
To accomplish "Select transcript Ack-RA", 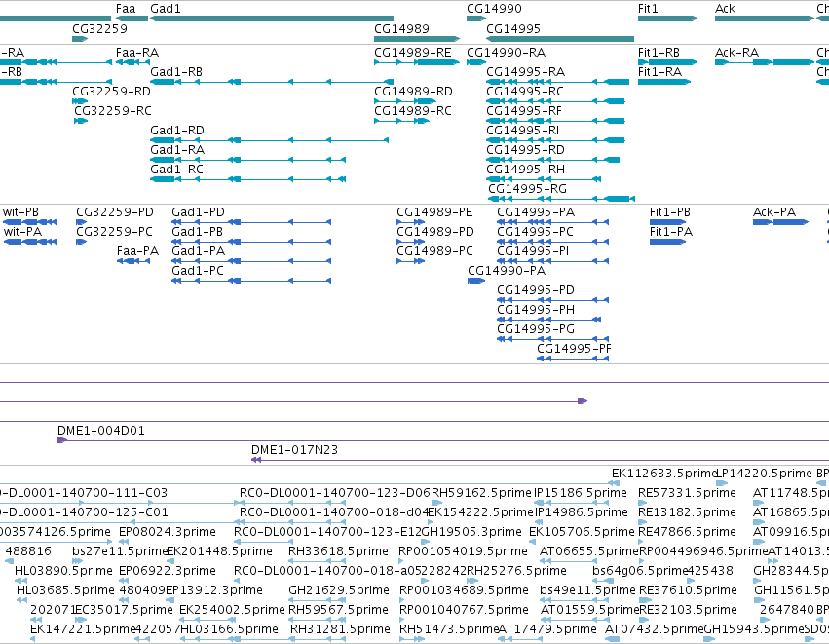I will 765,62.
